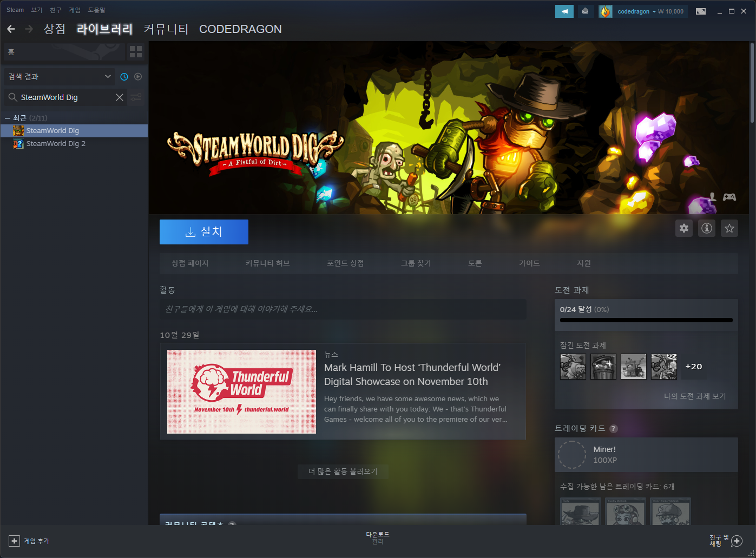Image resolution: width=756 pixels, height=558 pixels.
Task: Open 포인트 상점 link
Action: [345, 263]
